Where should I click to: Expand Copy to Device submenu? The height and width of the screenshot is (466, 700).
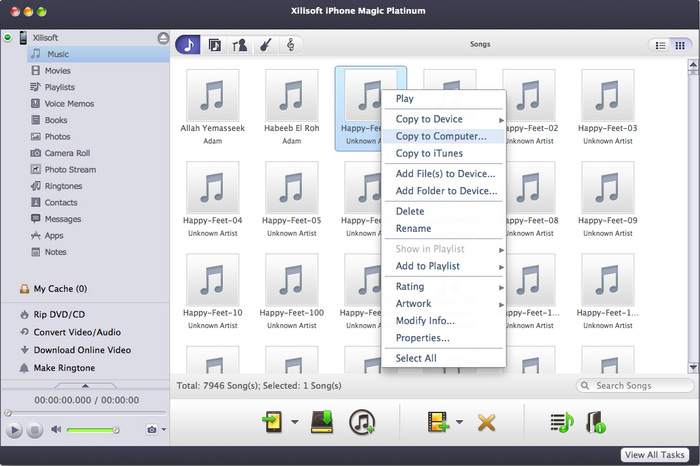pos(443,119)
